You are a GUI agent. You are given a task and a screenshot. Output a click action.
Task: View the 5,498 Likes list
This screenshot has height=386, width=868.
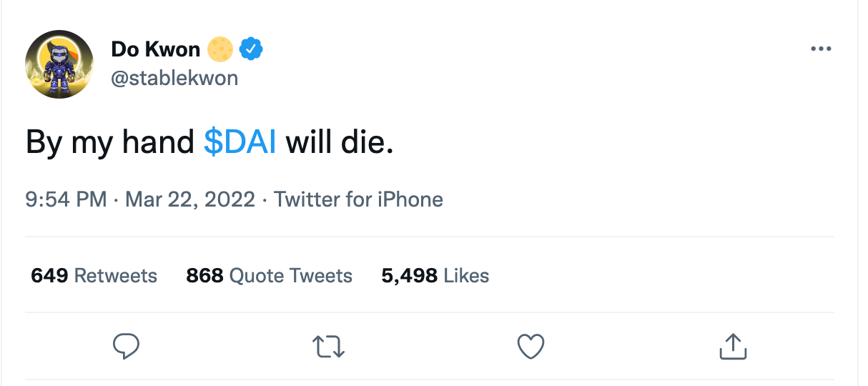coord(435,276)
